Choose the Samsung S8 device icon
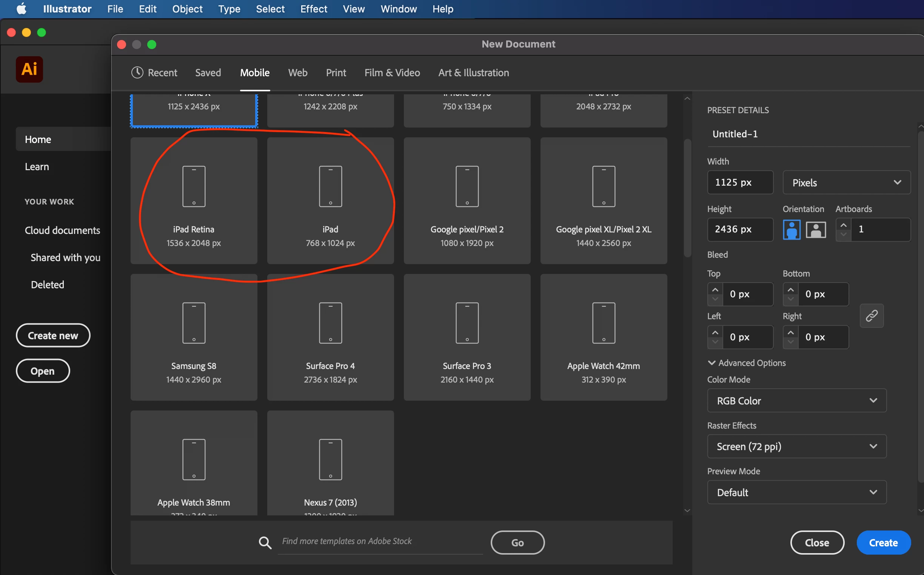The height and width of the screenshot is (575, 924). (x=194, y=323)
